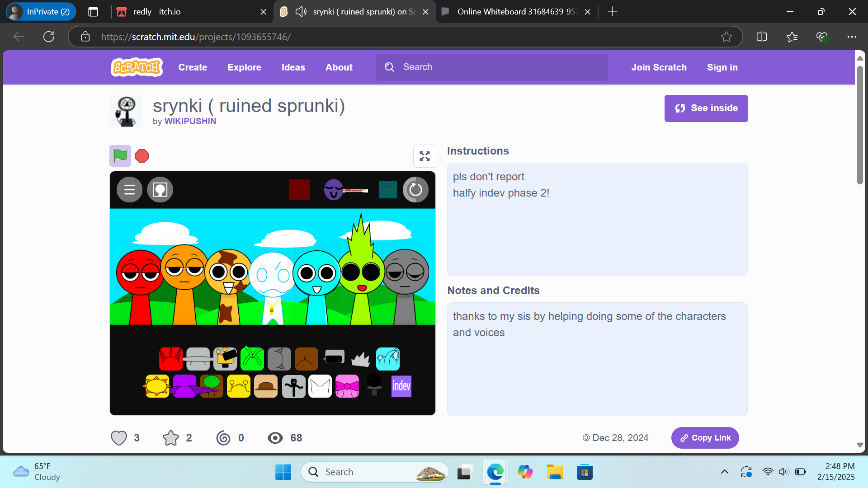This screenshot has width=868, height=488.
Task: Click the red singing character on stage
Action: coord(140,287)
